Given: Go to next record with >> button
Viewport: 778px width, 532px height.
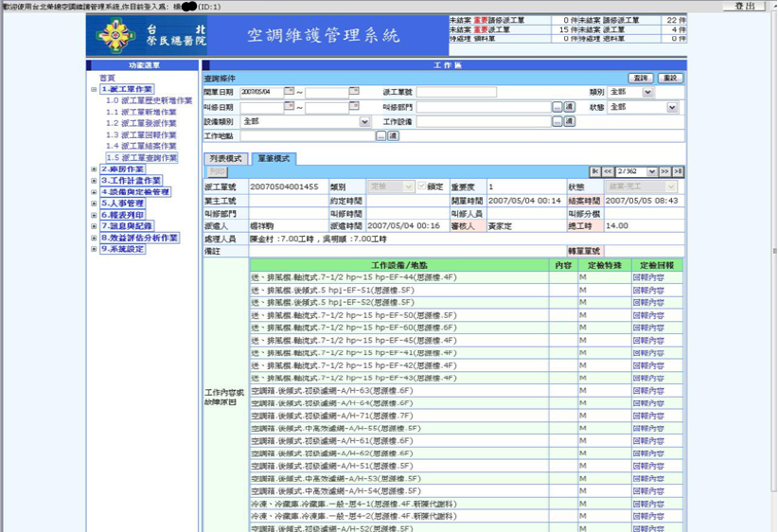Looking at the screenshot, I should (664, 171).
